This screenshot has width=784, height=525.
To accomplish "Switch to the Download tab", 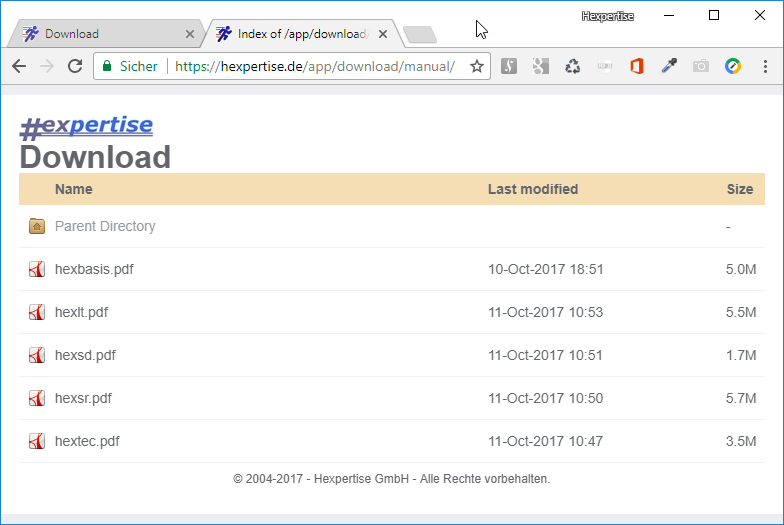I will click(x=106, y=34).
